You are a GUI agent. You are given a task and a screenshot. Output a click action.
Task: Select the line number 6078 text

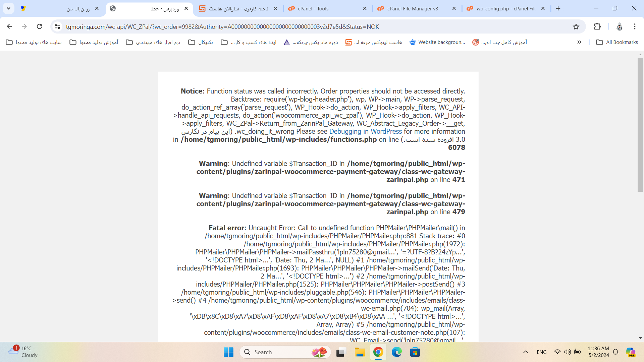[457, 147]
